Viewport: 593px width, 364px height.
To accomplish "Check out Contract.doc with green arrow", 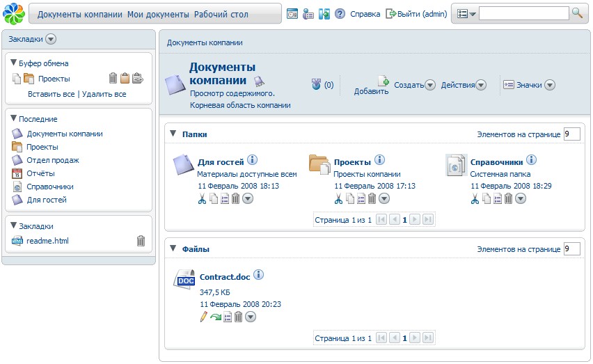I will point(216,317).
